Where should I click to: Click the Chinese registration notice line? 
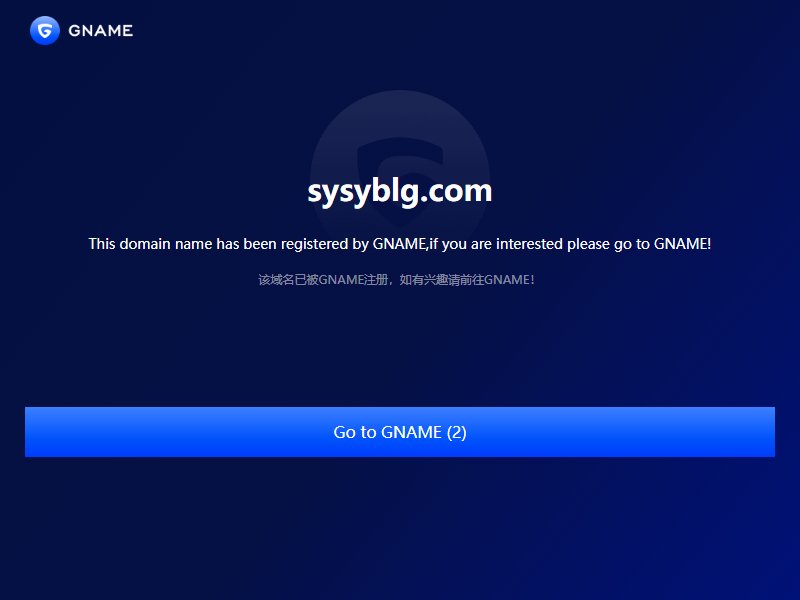(x=396, y=280)
